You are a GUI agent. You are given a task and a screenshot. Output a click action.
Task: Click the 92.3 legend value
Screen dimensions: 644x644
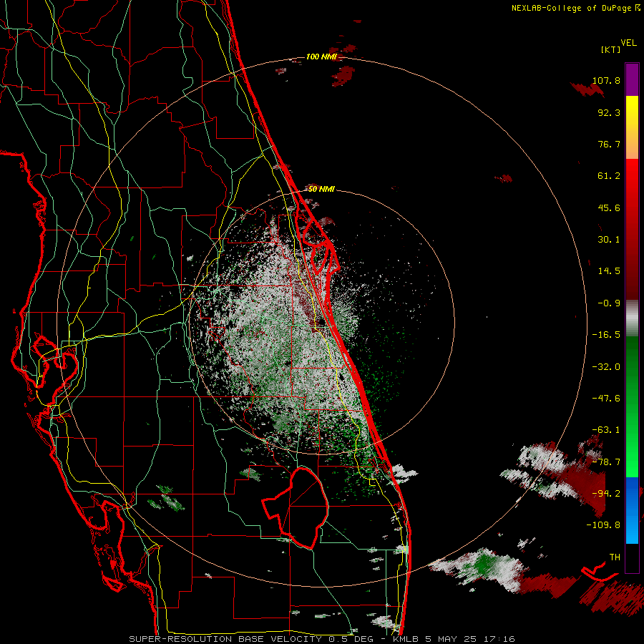609,112
